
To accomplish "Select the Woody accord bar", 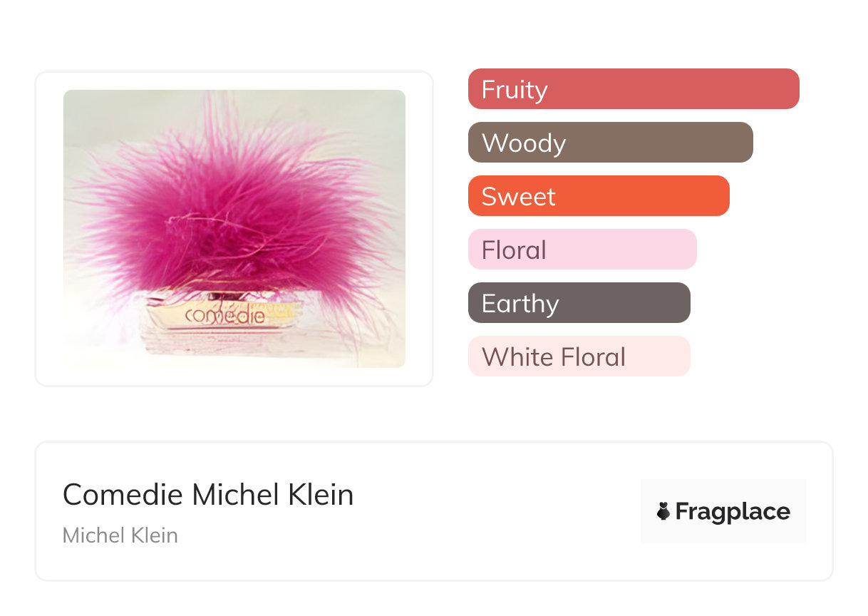I will tap(610, 143).
